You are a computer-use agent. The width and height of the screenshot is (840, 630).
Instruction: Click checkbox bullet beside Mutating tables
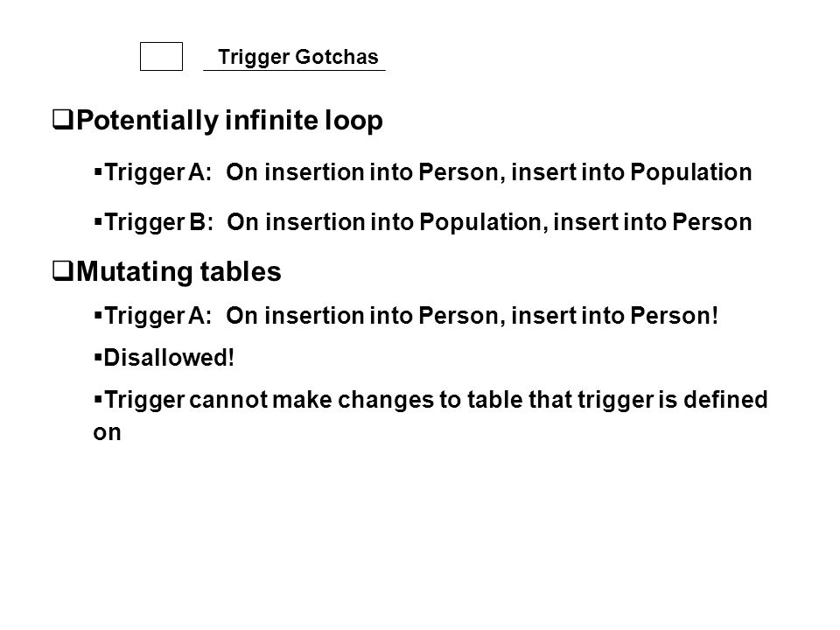pyautogui.click(x=63, y=271)
